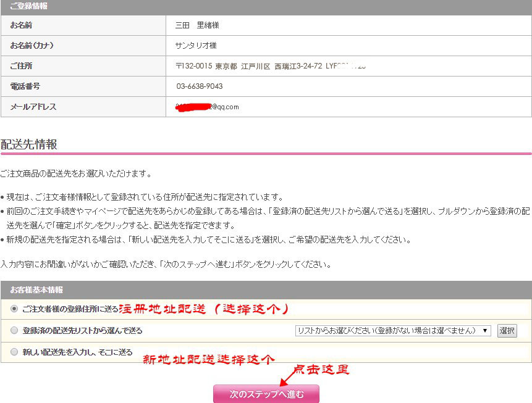
Task: Click the メールアドレス row label
Action: [x=33, y=107]
